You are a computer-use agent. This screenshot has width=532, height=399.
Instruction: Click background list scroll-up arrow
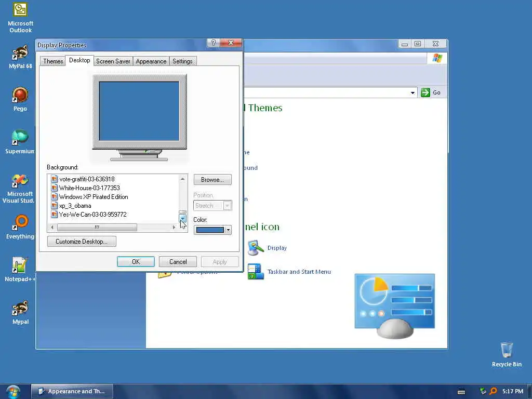coord(182,179)
